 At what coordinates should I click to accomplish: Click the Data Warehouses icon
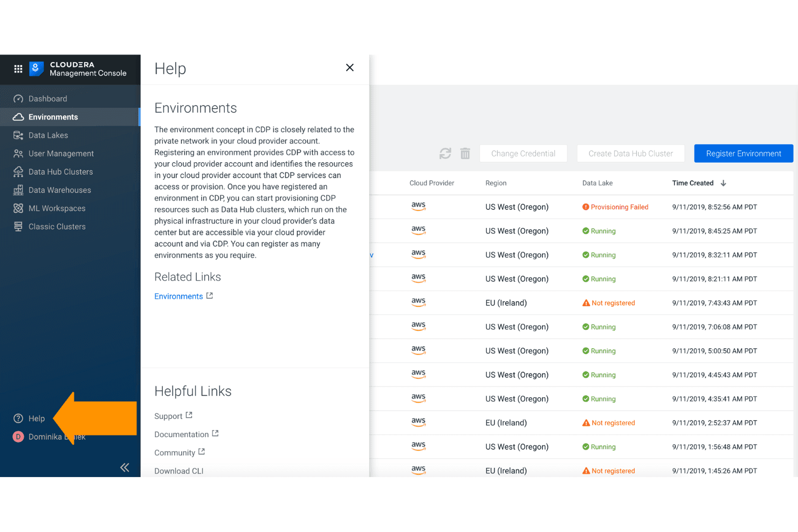(18, 190)
